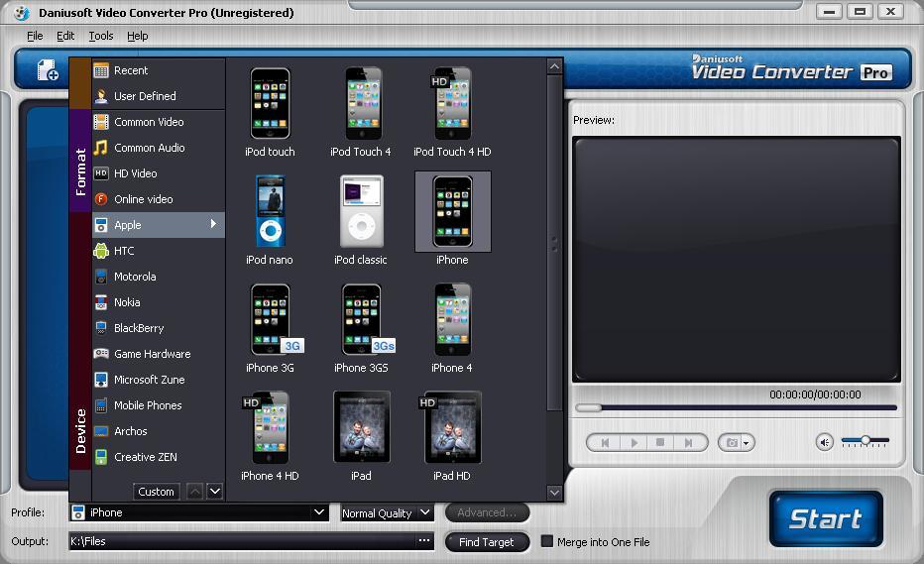Choose the iPad preset
924x564 pixels.
click(361, 435)
